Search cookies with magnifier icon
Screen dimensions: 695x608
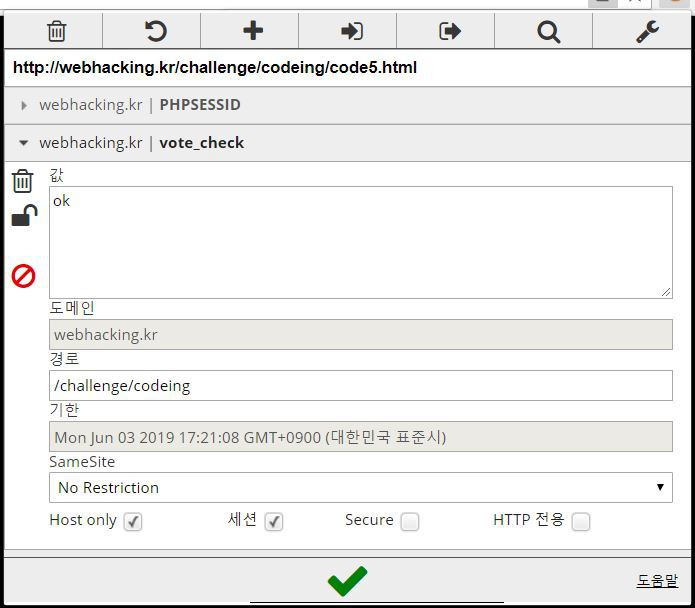(548, 32)
